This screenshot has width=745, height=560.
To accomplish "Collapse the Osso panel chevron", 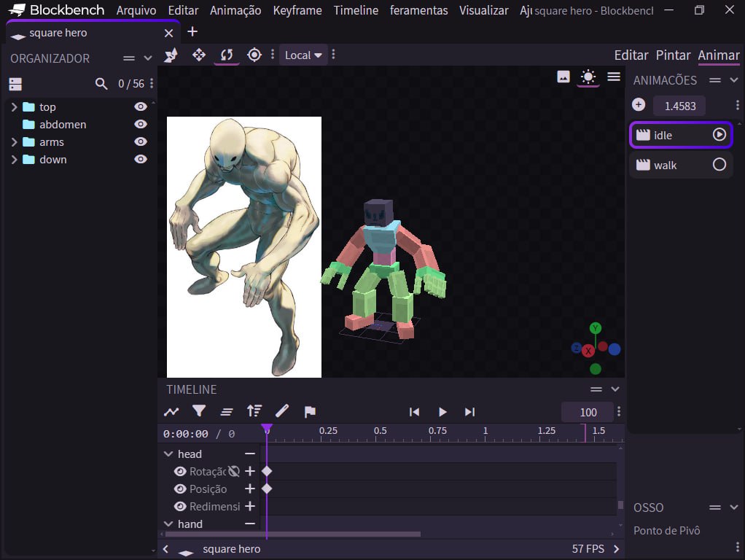I will click(x=734, y=507).
